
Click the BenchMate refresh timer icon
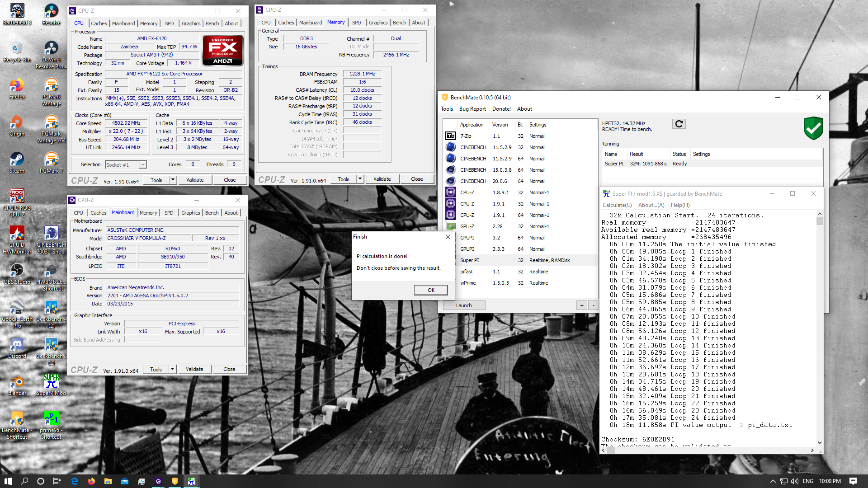coord(679,124)
